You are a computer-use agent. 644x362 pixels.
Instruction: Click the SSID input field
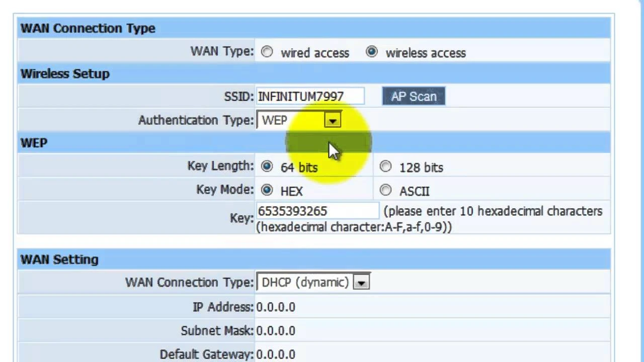[310, 96]
